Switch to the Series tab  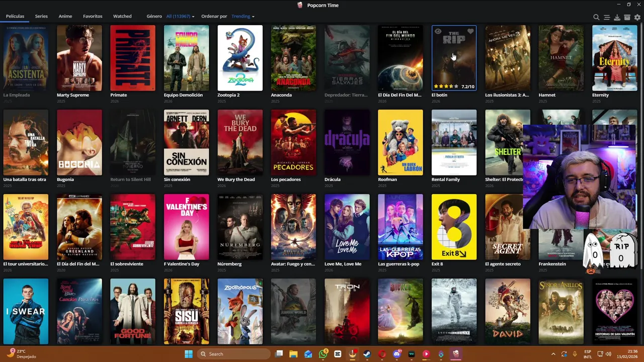coord(41,16)
